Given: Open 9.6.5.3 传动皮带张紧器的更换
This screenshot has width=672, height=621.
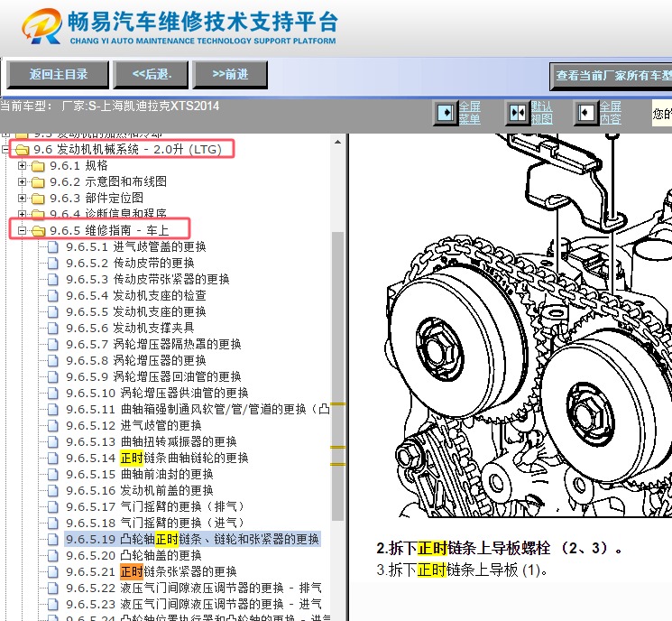Looking at the screenshot, I should point(148,280).
